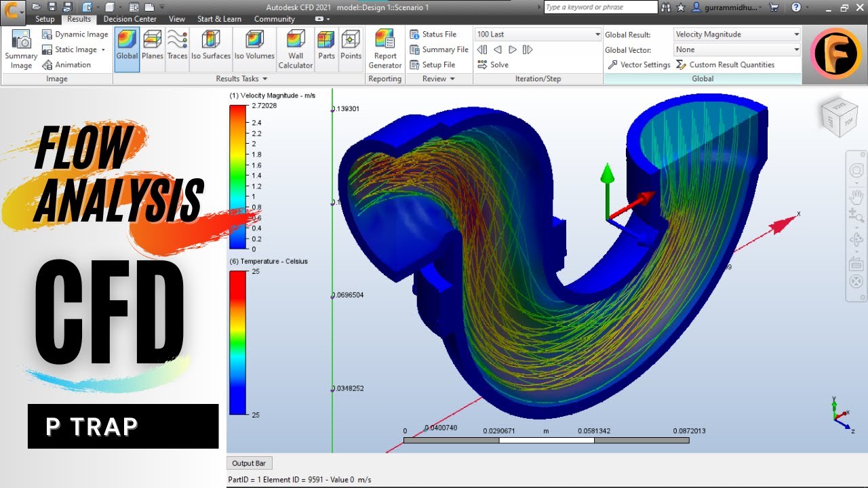Open Custom Result Quantities
868x488 pixels.
pyautogui.click(x=725, y=65)
